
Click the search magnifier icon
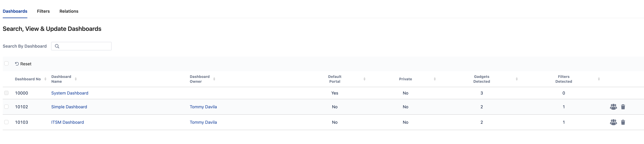click(57, 46)
